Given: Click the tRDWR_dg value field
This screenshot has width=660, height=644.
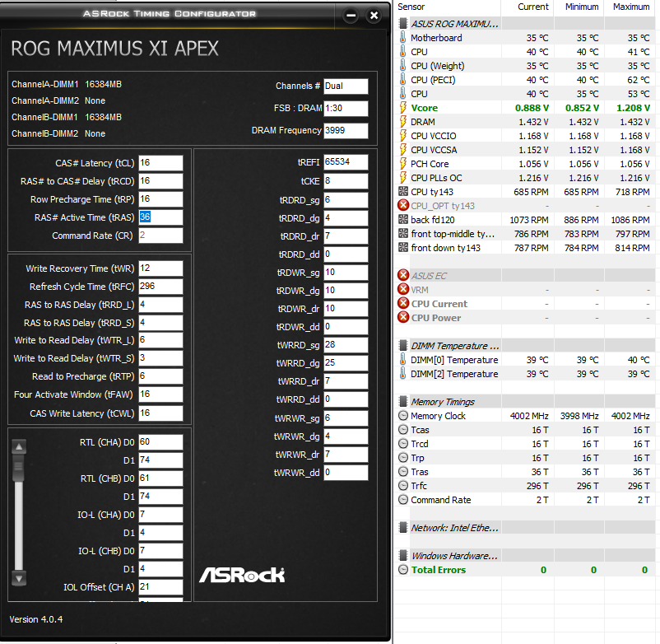Looking at the screenshot, I should 346,291.
